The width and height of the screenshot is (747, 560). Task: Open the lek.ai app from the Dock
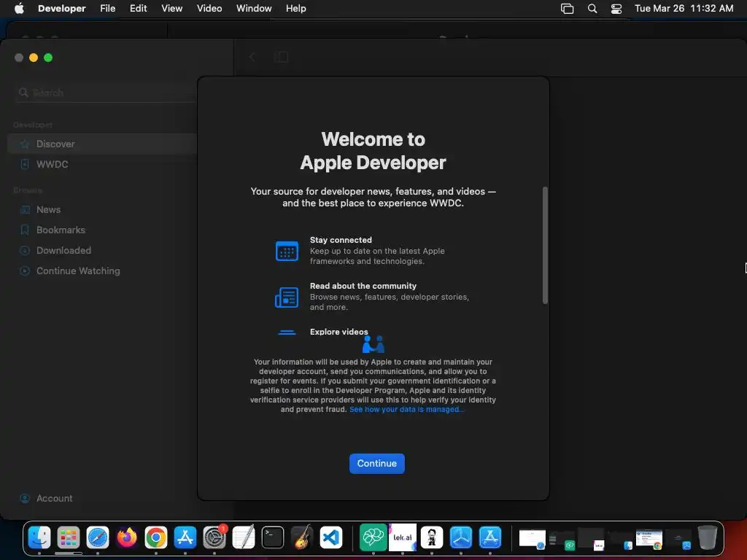point(403,537)
